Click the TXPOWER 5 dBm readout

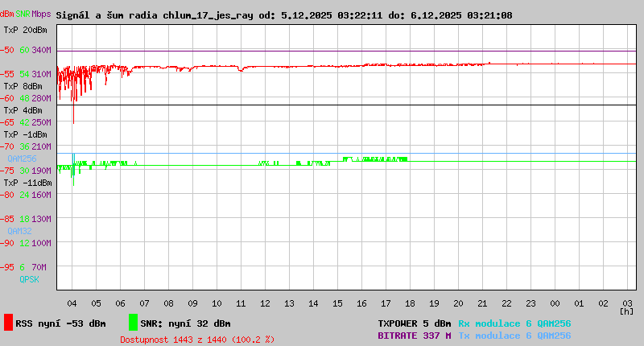(414, 323)
